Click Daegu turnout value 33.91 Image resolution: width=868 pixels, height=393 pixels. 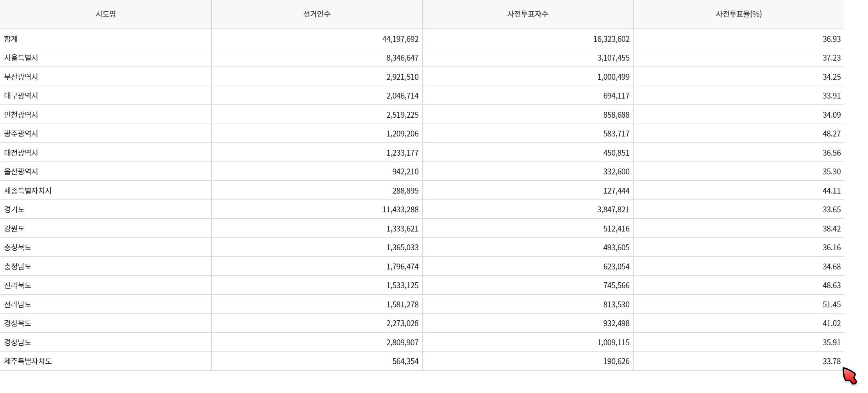click(x=832, y=96)
